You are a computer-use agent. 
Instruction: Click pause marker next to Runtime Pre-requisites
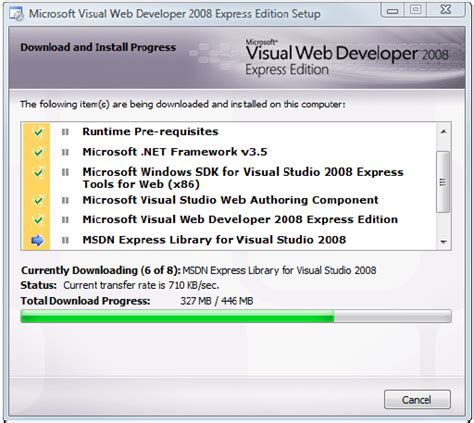[65, 132]
